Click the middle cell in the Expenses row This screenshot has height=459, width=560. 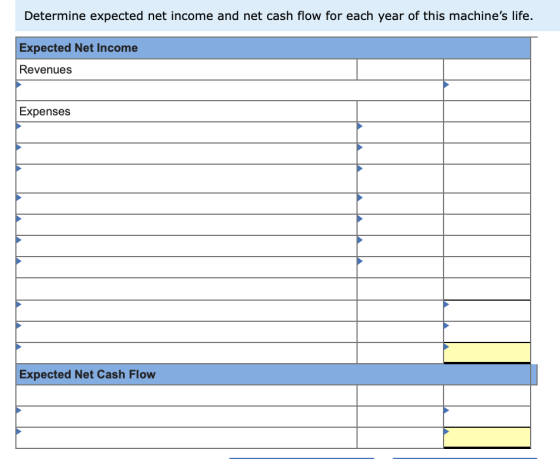[x=400, y=111]
